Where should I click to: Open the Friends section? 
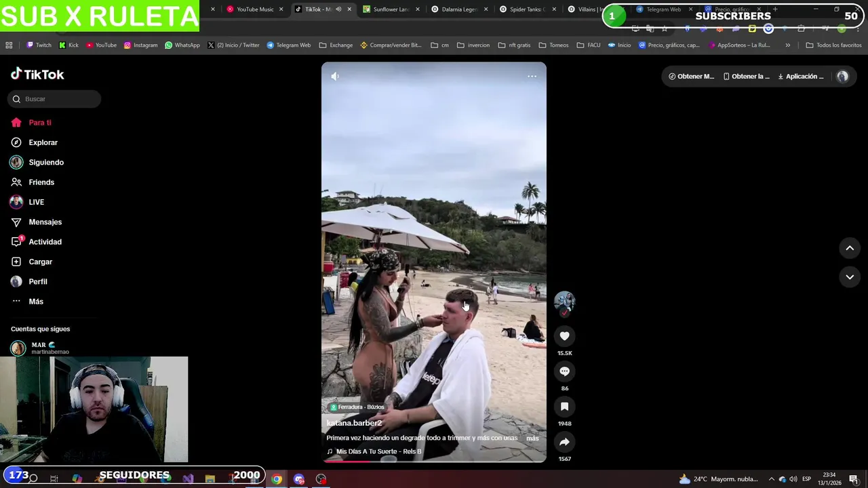[x=33, y=182]
